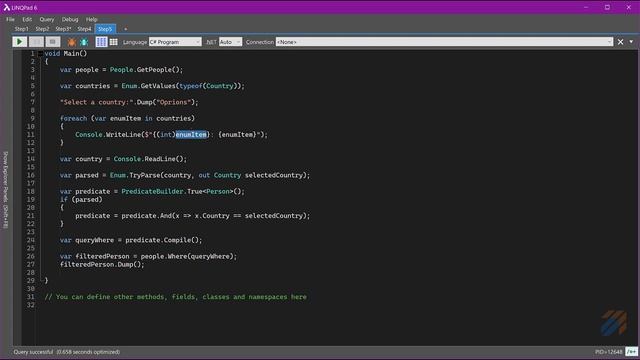Click the comment on line 31

click(x=176, y=297)
